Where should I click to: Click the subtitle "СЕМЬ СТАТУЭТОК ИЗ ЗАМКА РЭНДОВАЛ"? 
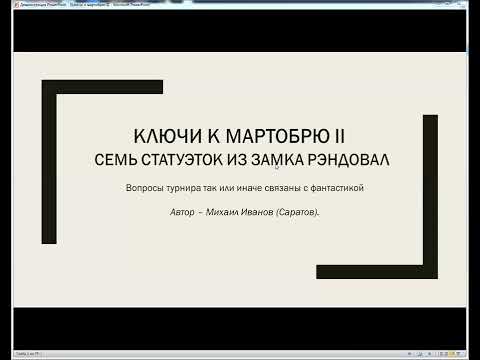242,160
